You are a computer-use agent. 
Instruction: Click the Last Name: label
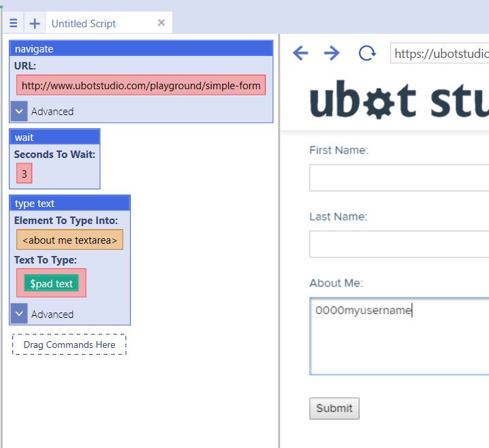click(x=338, y=217)
